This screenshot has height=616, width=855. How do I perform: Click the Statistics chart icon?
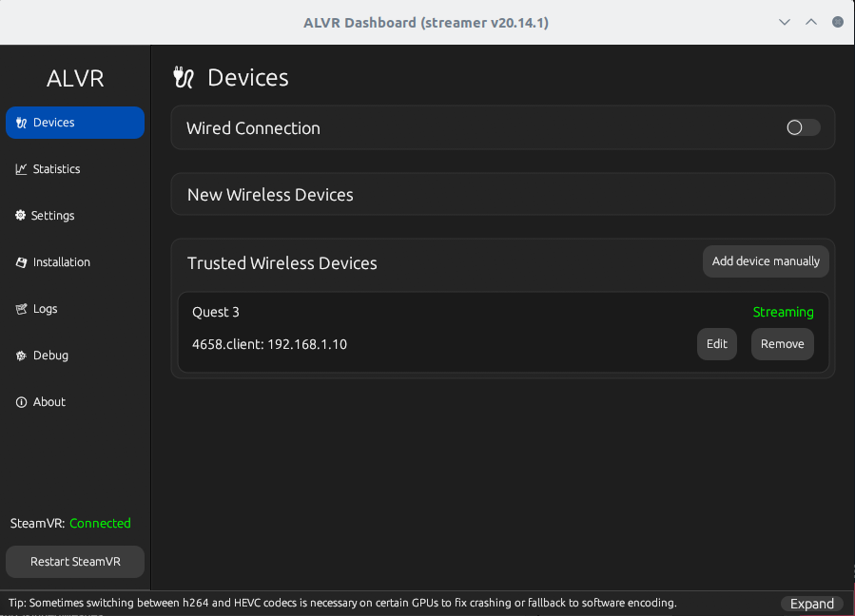[x=22, y=169]
